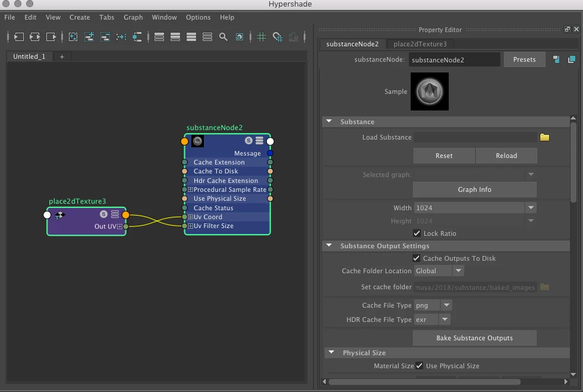Click Add selected nodes to graph icon
The image size is (583, 392).
click(89, 37)
